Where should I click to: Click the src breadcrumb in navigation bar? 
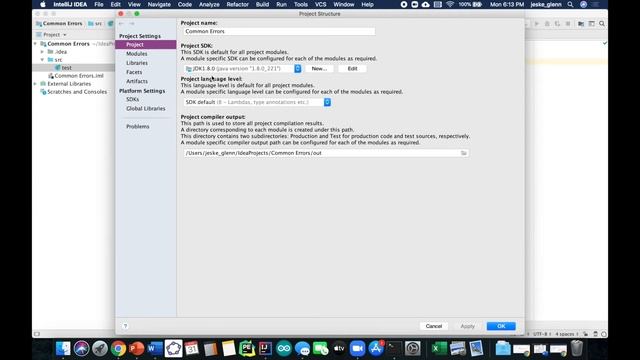pos(95,24)
